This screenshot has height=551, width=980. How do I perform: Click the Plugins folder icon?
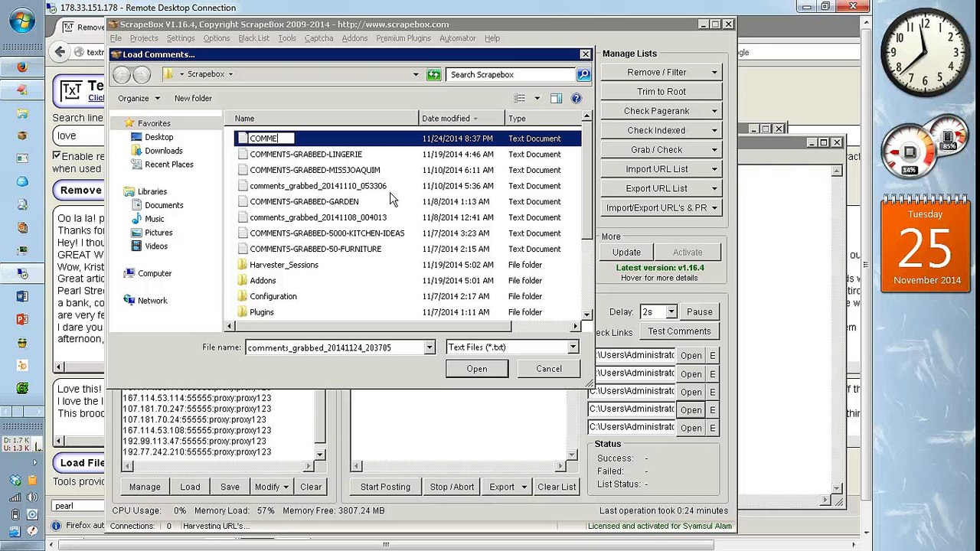[x=243, y=312]
